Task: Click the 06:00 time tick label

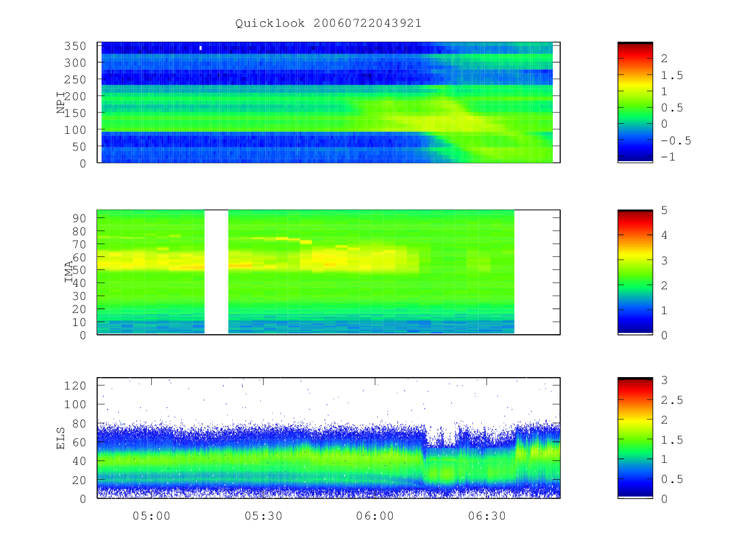Action: click(x=374, y=516)
